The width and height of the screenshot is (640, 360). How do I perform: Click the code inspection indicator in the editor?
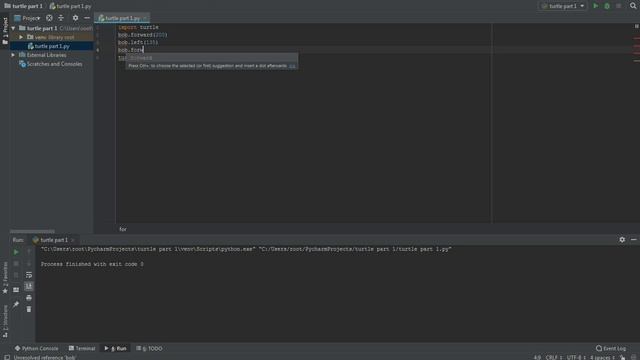[636, 26]
